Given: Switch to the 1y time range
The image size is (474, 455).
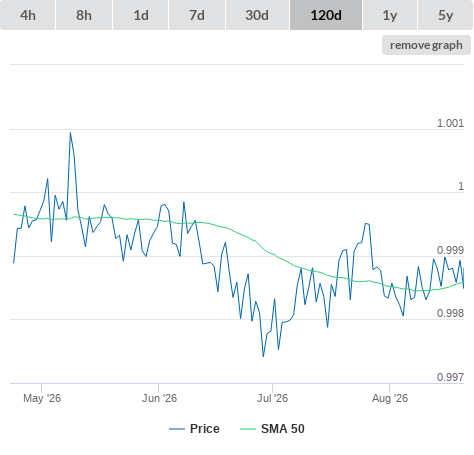Looking at the screenshot, I should (390, 15).
